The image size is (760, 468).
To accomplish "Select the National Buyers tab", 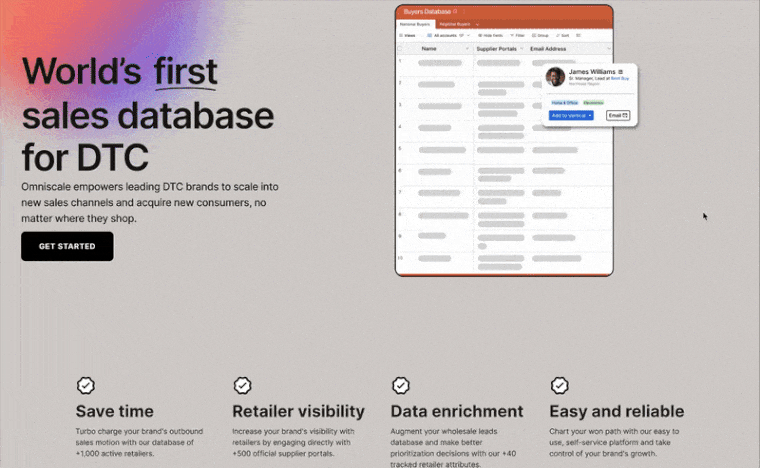I will tap(415, 24).
